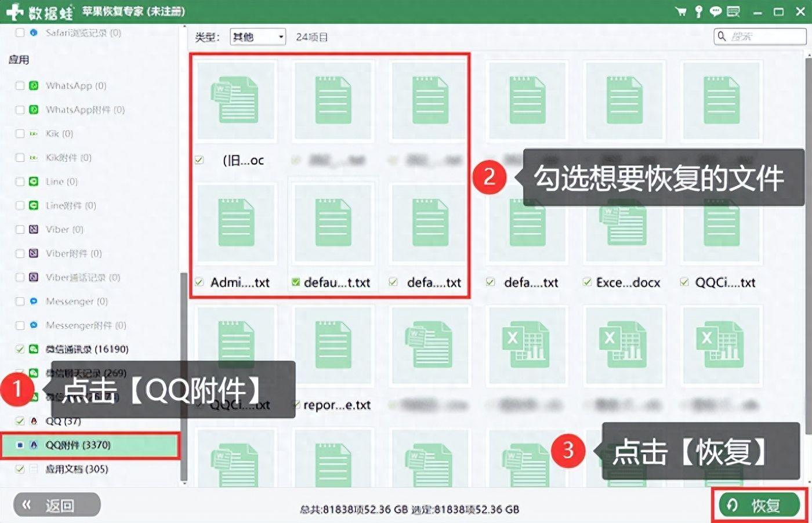Viewport: 812px width, 523px height.
Task: Click the QQ (37) penguin icon
Action: click(34, 421)
